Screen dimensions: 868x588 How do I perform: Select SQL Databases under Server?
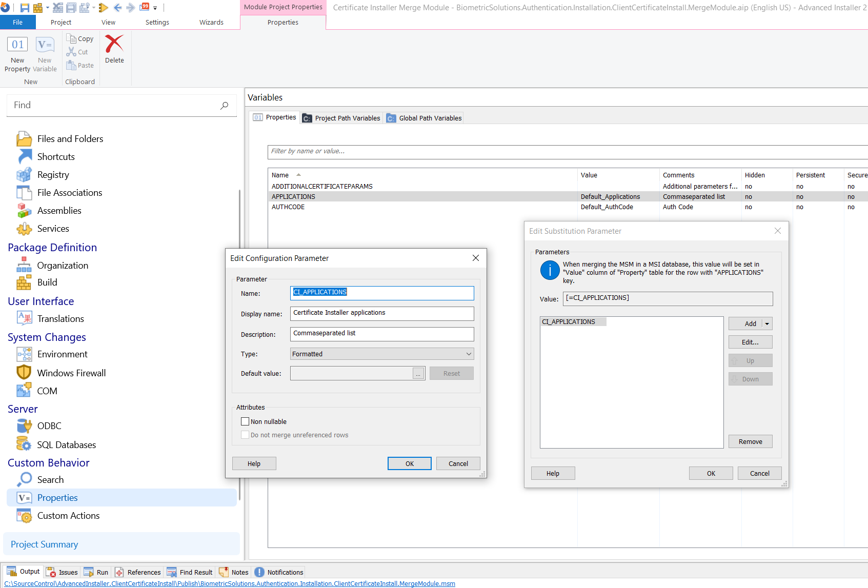[67, 444]
